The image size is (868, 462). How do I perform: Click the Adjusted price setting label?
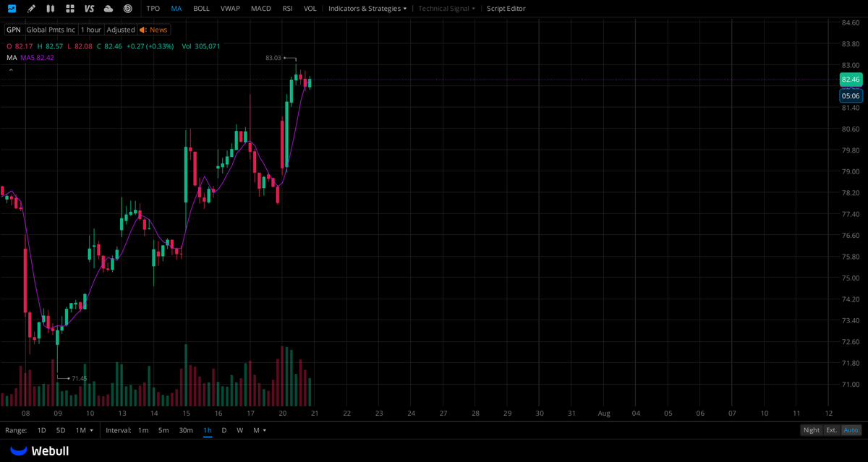pos(121,30)
